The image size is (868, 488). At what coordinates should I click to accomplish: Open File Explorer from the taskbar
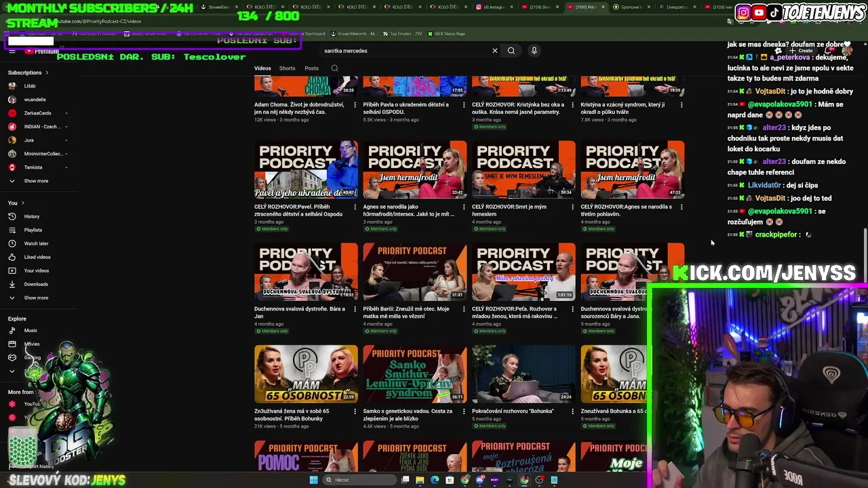[x=420, y=480]
